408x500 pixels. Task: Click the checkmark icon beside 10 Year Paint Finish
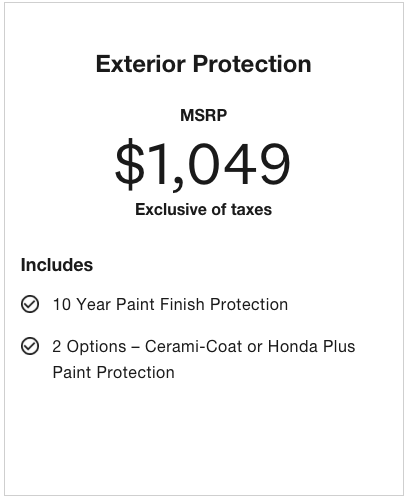pos(30,304)
